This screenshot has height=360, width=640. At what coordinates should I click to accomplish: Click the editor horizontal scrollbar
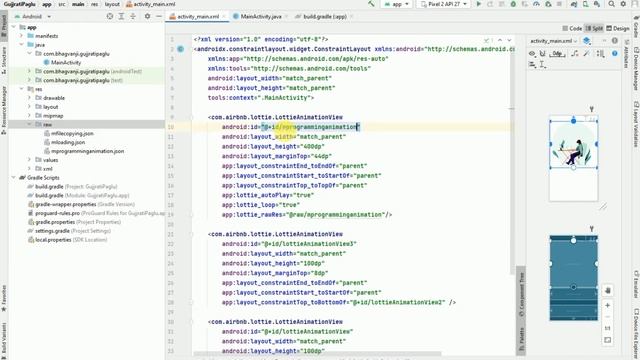317,354
